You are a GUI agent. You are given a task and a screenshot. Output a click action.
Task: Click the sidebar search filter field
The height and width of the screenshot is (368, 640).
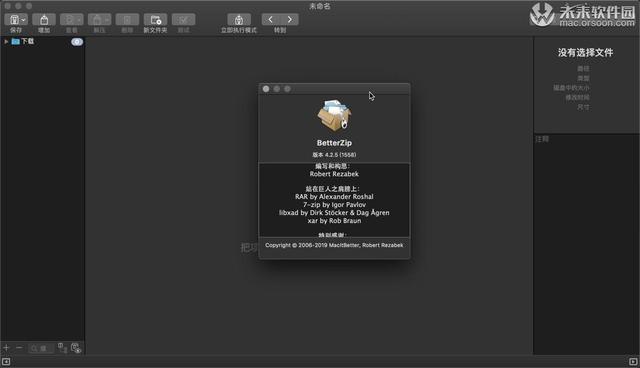point(41,348)
